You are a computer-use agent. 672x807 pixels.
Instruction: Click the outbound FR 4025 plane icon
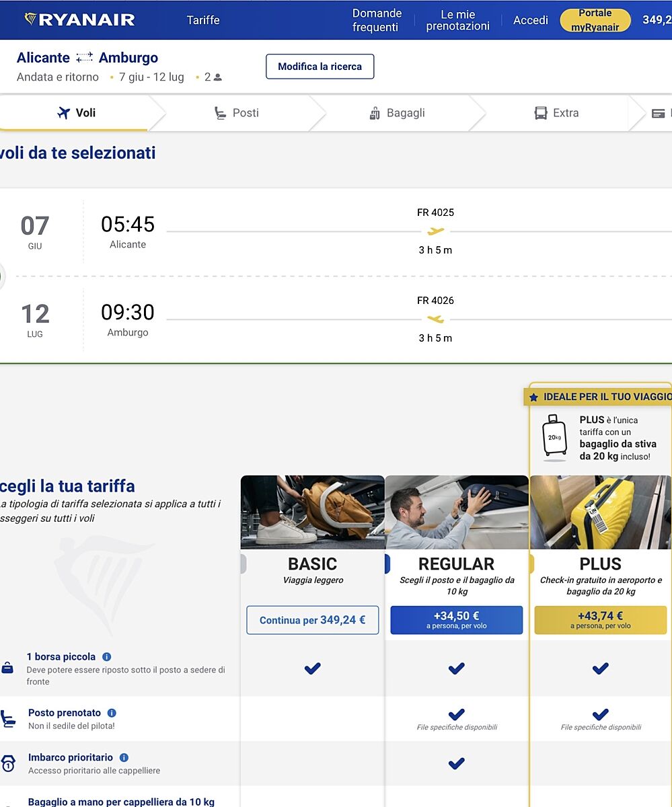[x=436, y=231]
